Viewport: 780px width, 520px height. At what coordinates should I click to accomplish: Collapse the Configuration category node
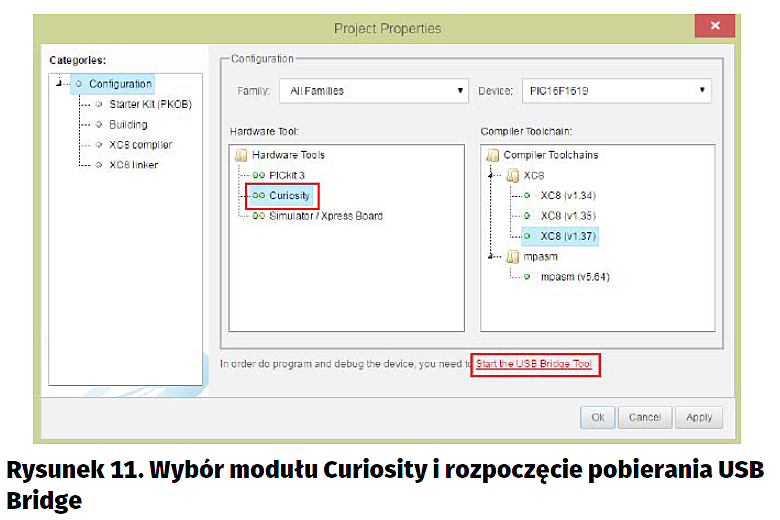(61, 84)
